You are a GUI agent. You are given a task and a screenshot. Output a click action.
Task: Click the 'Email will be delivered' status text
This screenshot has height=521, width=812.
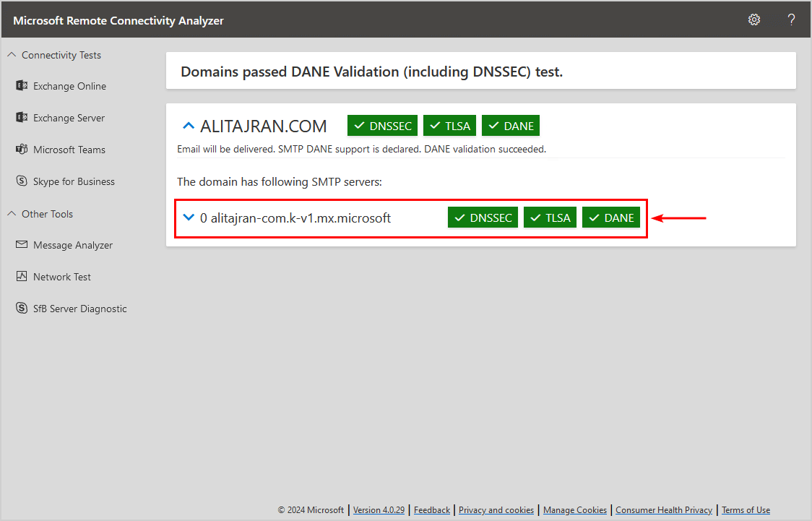[361, 149]
